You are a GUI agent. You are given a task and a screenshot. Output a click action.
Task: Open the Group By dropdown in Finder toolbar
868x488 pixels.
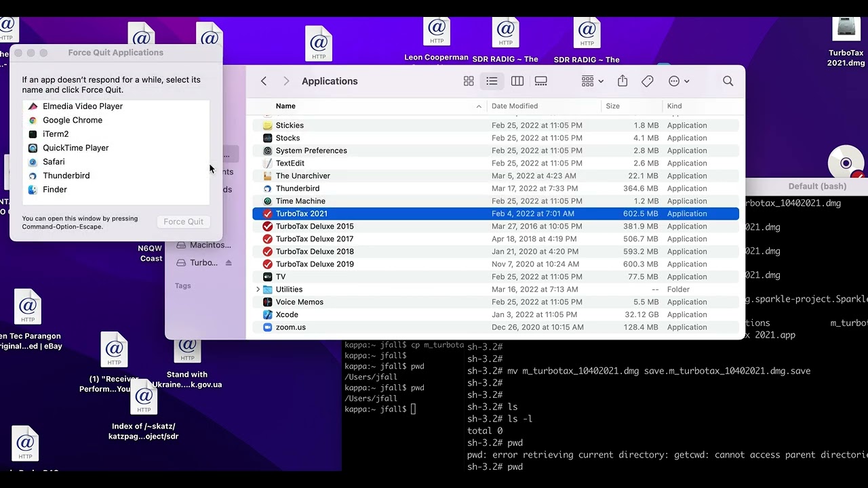[x=593, y=81]
